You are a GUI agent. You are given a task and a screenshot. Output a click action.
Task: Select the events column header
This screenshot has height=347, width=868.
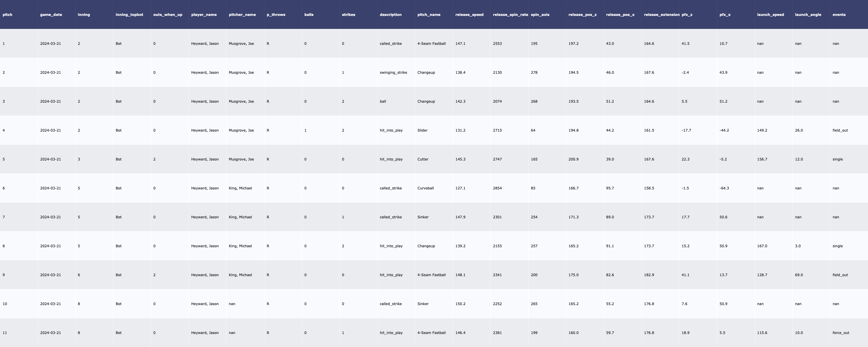(839, 15)
